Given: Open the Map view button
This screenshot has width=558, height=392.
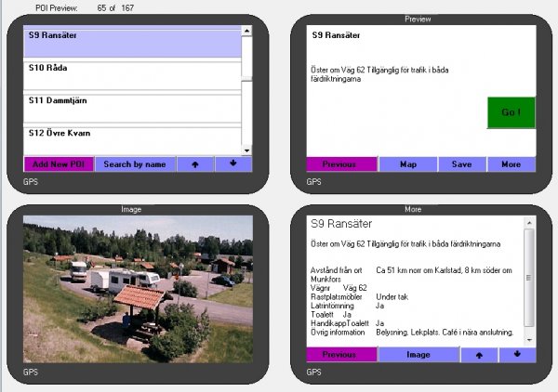Looking at the screenshot, I should (407, 164).
